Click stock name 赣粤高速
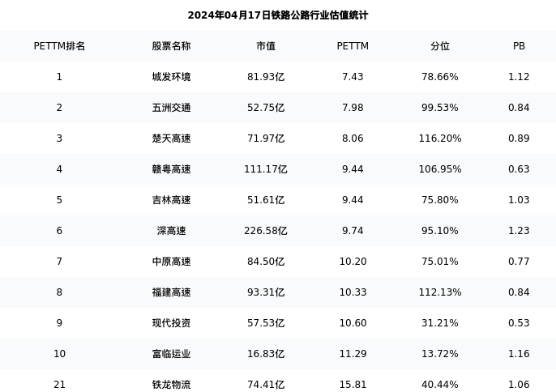This screenshot has height=392, width=556. [x=171, y=169]
